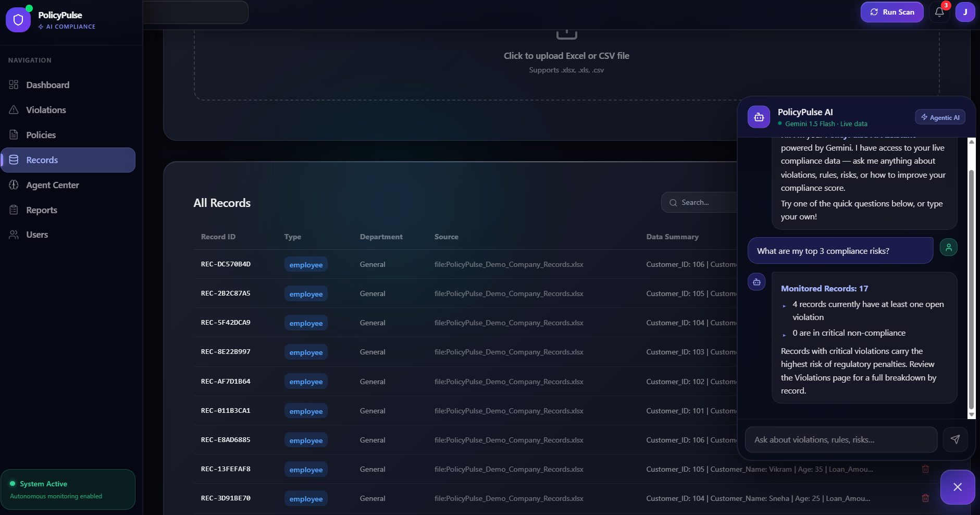Click the Agent Center brain icon

pos(14,185)
